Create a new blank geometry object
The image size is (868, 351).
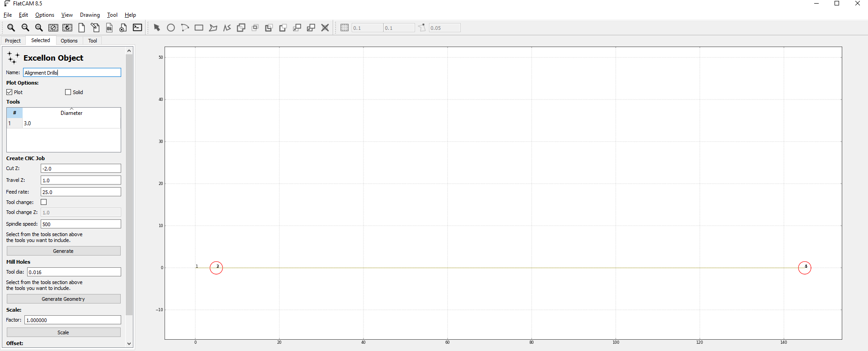pos(81,28)
